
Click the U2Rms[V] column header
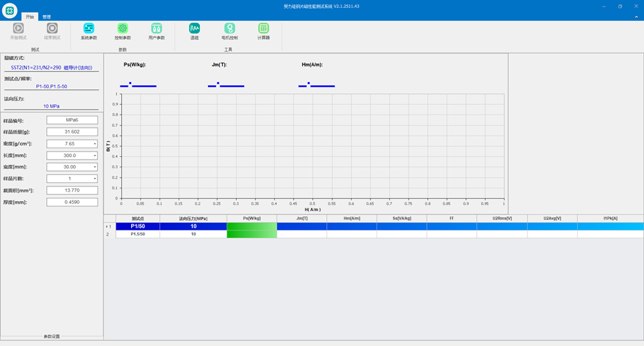[x=502, y=218]
